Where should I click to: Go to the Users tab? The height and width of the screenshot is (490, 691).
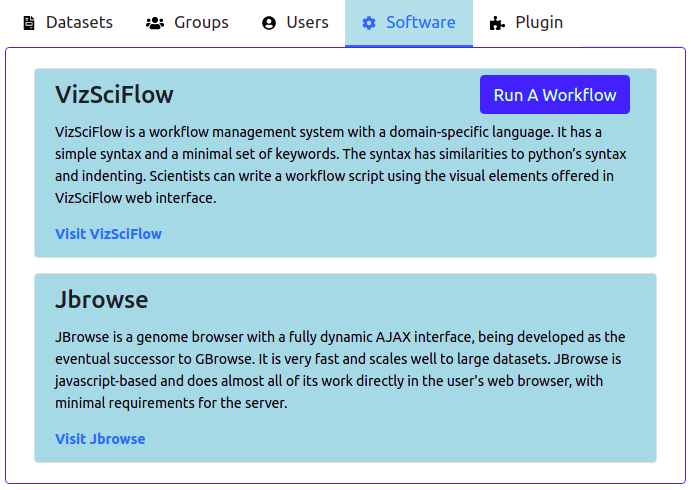click(295, 23)
